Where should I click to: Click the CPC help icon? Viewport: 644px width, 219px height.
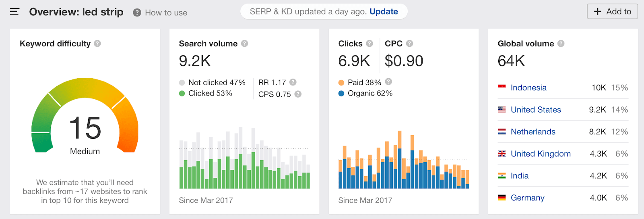coord(409,44)
